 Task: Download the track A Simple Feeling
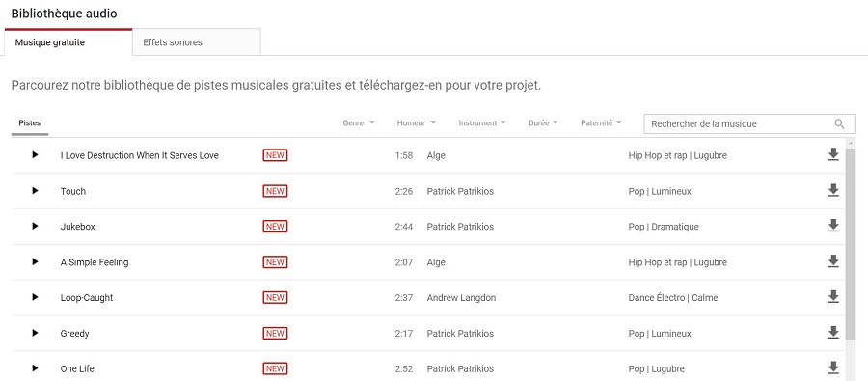(833, 261)
